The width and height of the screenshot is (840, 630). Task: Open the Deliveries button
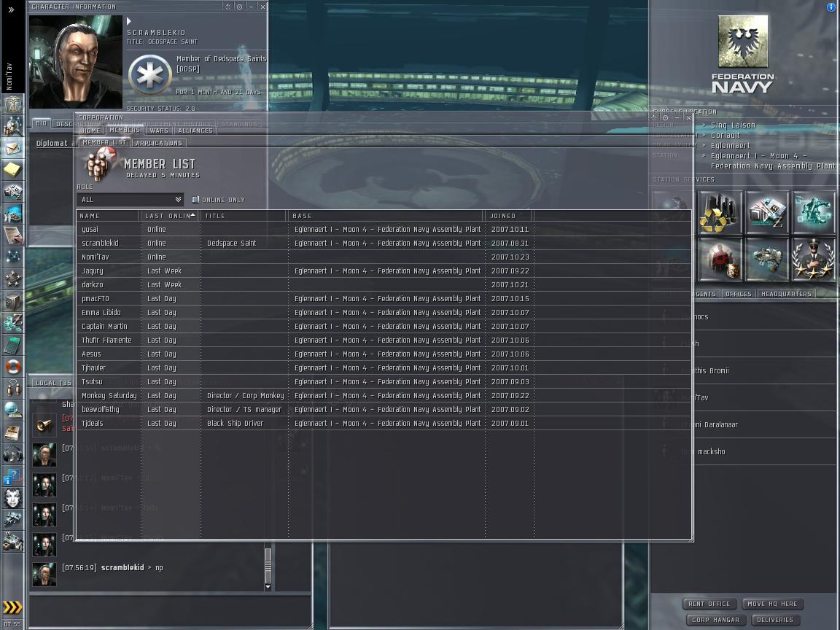(775, 620)
